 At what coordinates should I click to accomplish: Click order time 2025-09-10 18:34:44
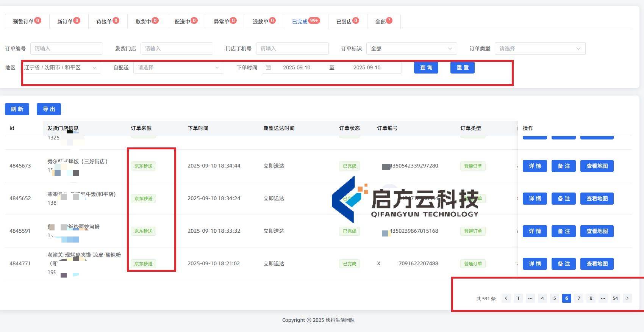[214, 166]
